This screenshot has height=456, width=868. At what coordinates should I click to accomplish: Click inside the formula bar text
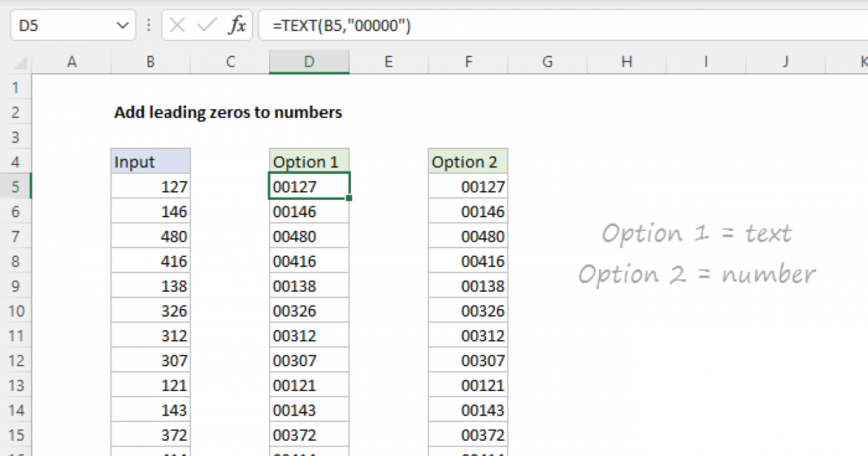(x=506, y=26)
